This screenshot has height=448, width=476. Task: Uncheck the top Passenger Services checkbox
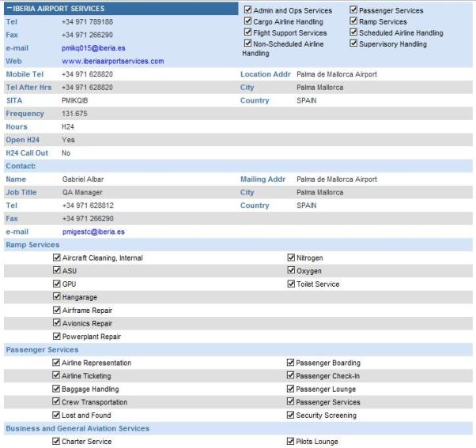point(353,9)
